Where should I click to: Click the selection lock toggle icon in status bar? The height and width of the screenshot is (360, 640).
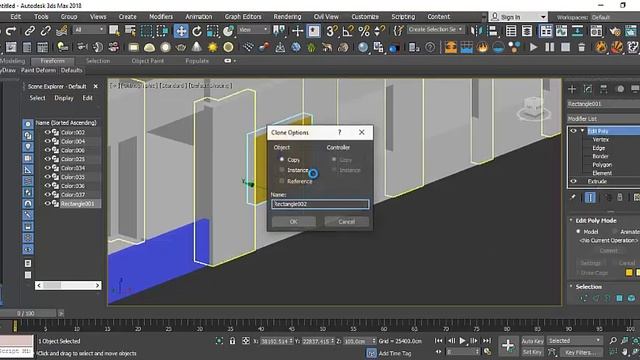[232, 341]
